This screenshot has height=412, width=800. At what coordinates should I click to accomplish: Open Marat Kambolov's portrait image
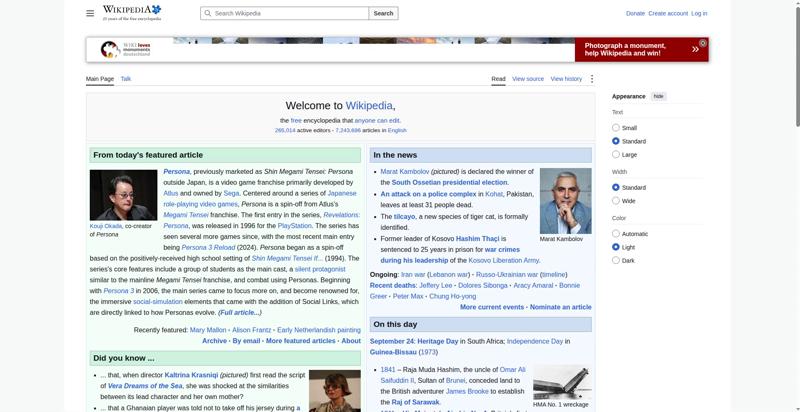[565, 201]
